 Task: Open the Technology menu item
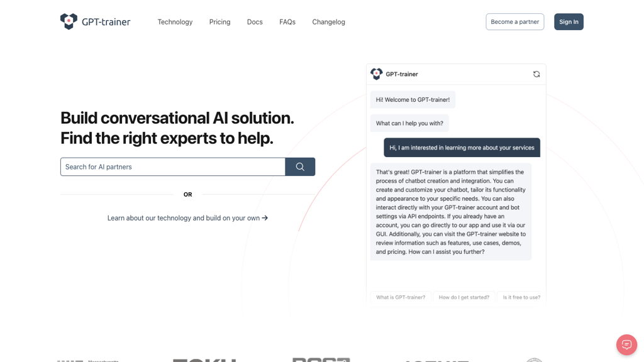point(175,22)
